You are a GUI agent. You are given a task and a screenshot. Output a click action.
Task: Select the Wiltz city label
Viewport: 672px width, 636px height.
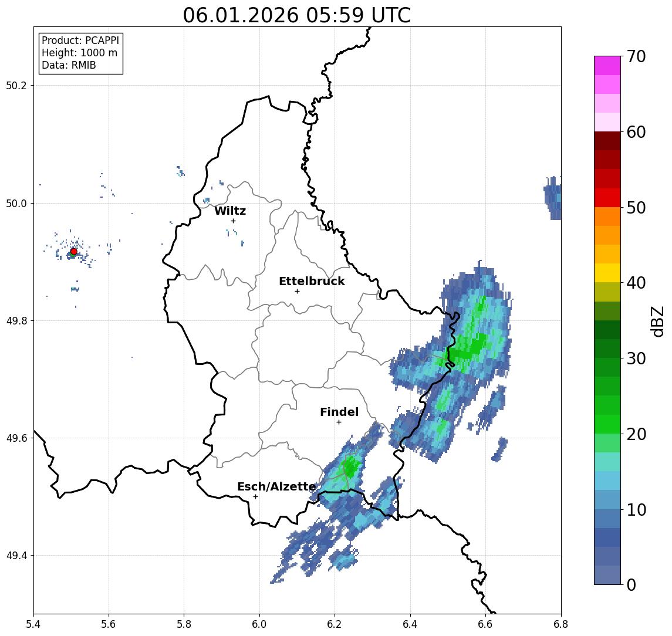tap(230, 211)
